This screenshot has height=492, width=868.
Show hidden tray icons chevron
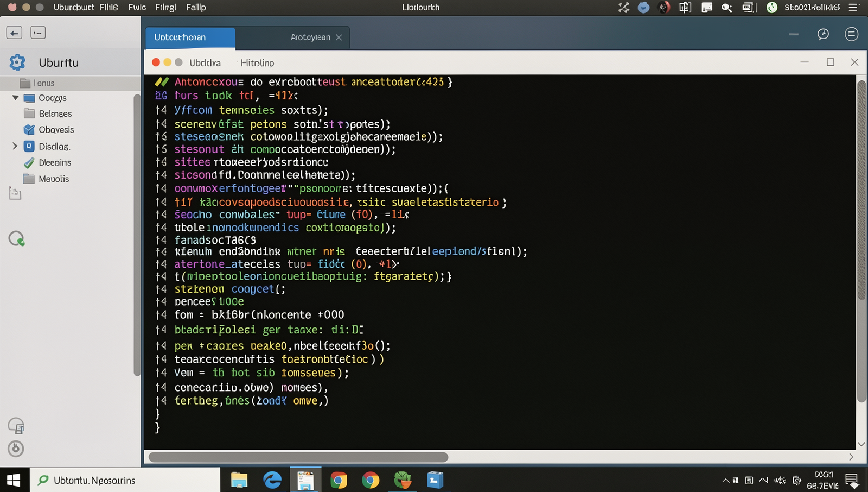[726, 481]
